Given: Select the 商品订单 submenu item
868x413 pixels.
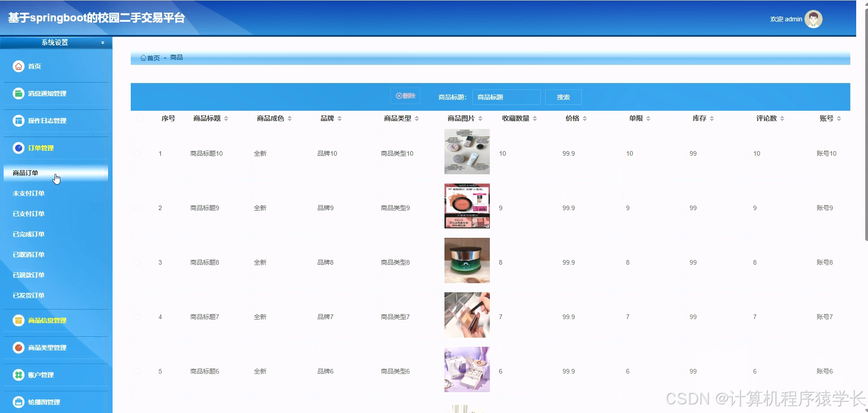Looking at the screenshot, I should (x=56, y=173).
